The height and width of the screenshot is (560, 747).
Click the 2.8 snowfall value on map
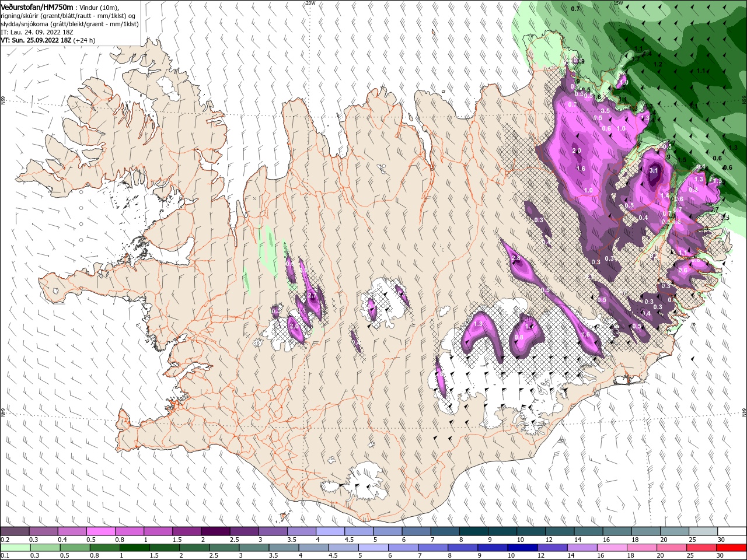point(515,258)
